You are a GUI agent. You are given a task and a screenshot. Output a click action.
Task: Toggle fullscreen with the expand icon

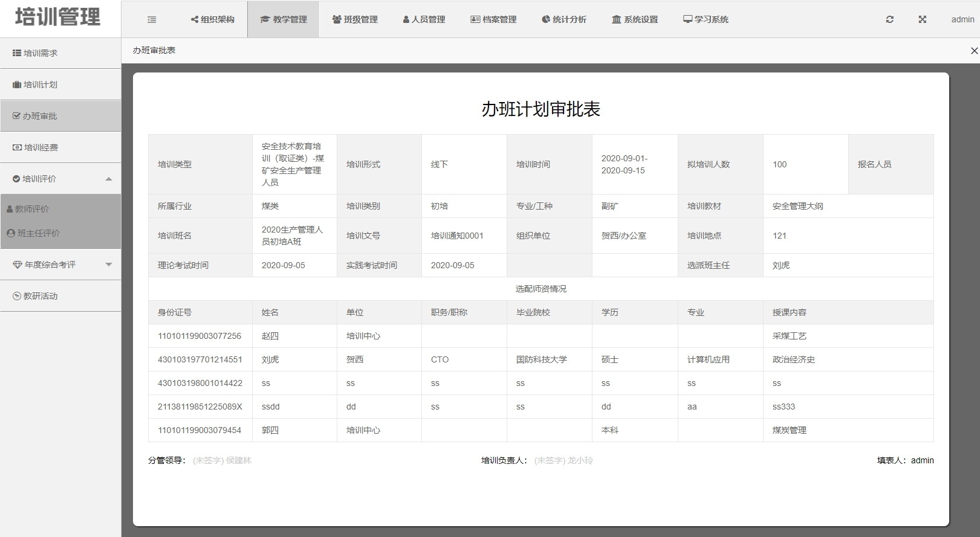click(x=922, y=19)
